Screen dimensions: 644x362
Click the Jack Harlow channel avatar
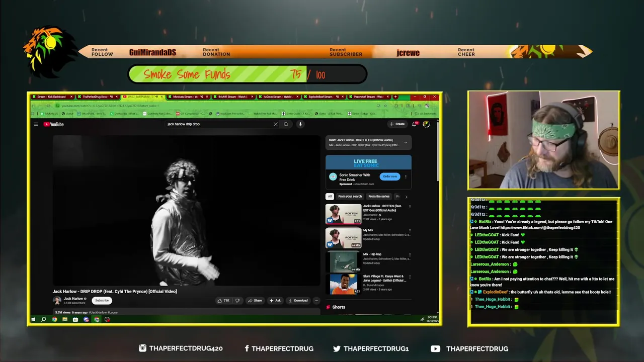point(57,300)
